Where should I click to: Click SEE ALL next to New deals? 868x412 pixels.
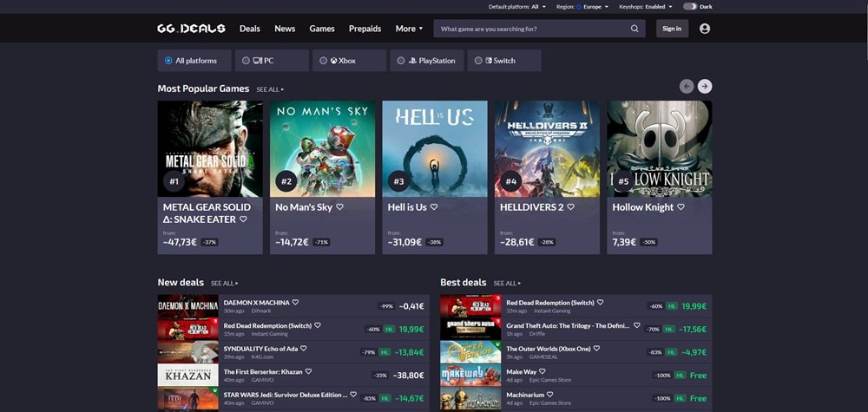coord(224,283)
